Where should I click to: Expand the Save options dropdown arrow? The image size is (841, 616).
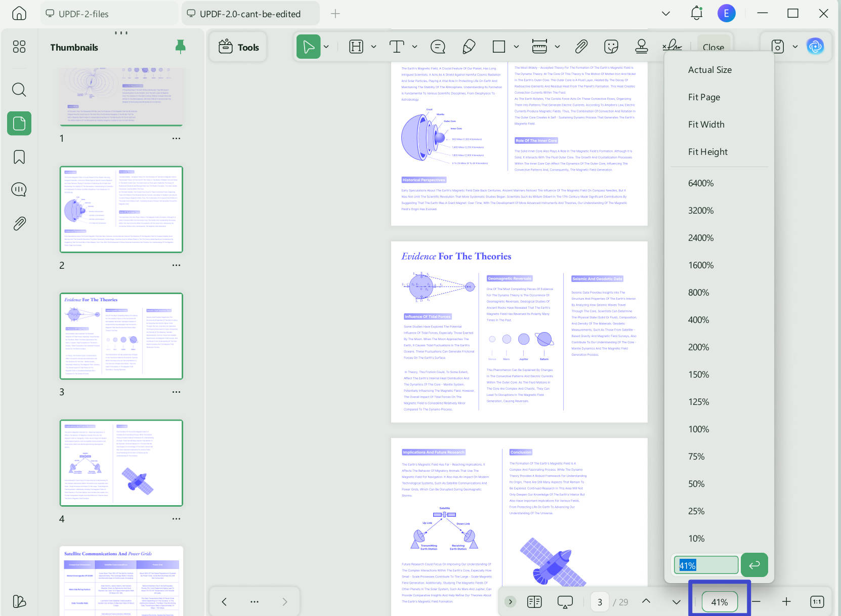point(795,47)
